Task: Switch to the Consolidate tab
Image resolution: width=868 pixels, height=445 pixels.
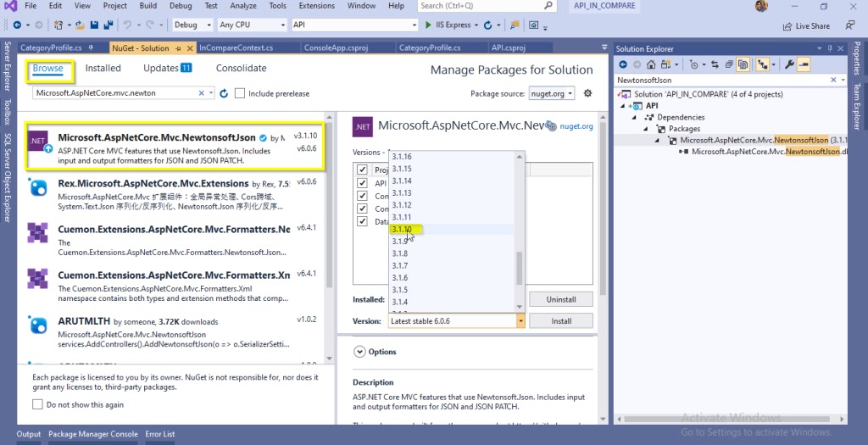Action: 241,68
